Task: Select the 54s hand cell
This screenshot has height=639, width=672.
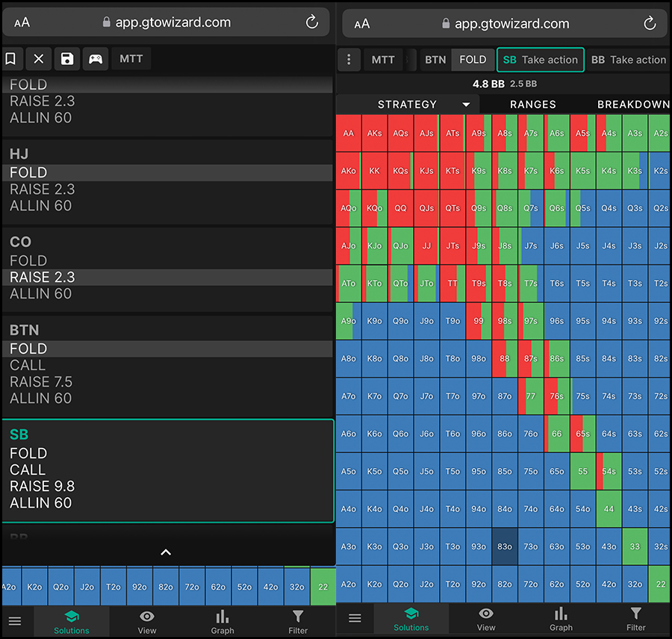Action: [x=609, y=471]
